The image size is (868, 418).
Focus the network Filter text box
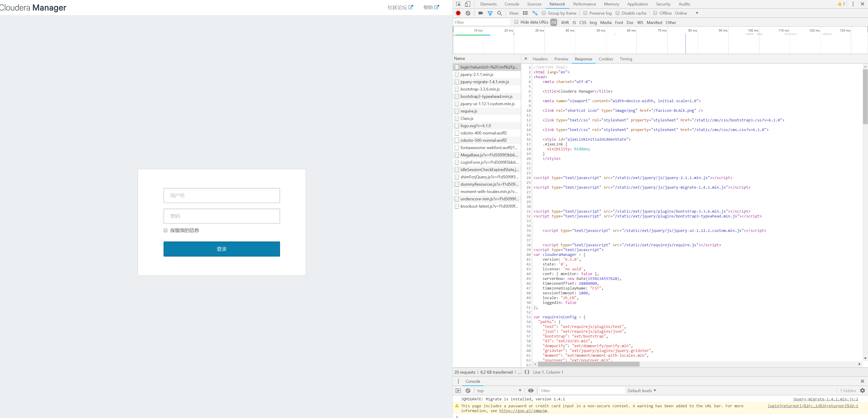[482, 22]
